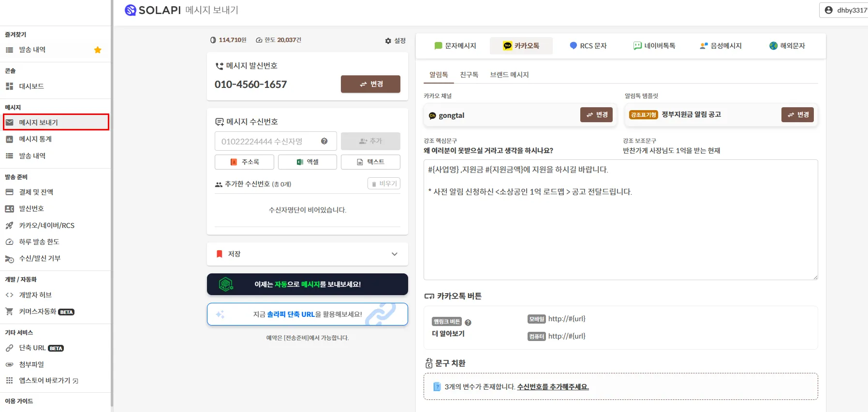Click 비우기 to clear recipients
This screenshot has height=412, width=868.
[x=384, y=184]
